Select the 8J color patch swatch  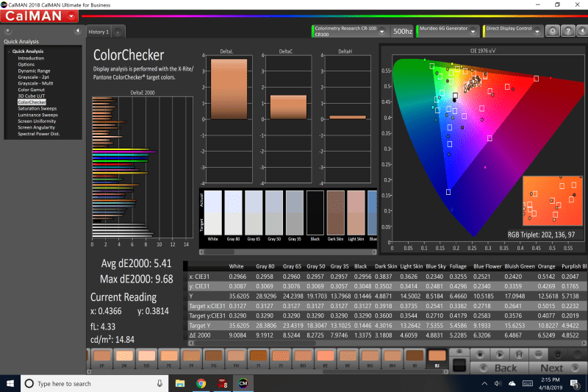coord(437,359)
